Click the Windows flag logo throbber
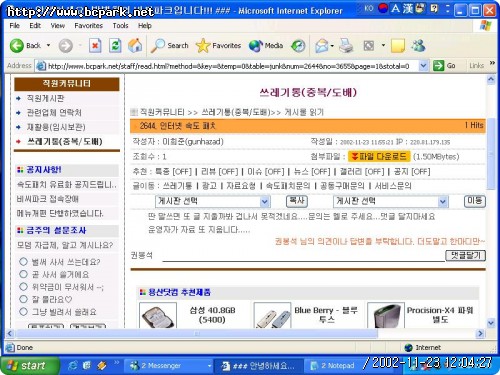The image size is (500, 375). (486, 25)
